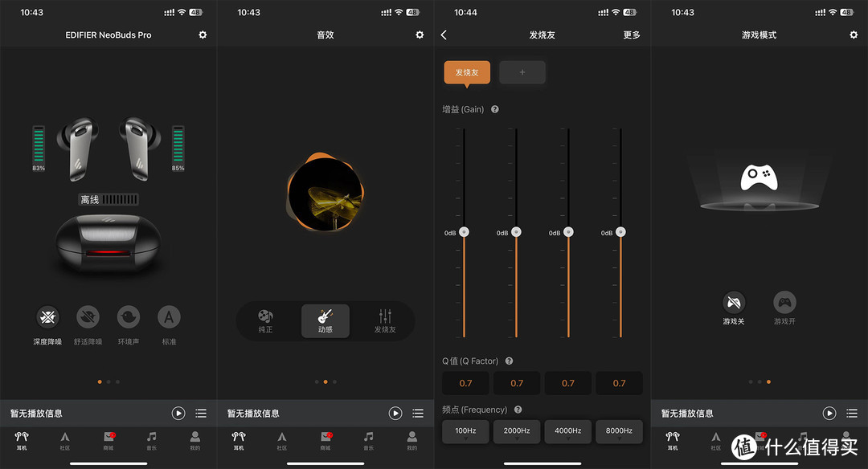Open settings gear on EDIFIER NeoBuds Pro screen

(x=203, y=35)
